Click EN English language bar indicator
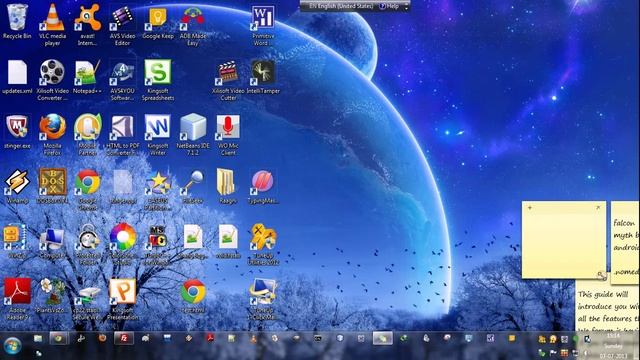Viewport: 640px width, 360px height. pyautogui.click(x=341, y=6)
